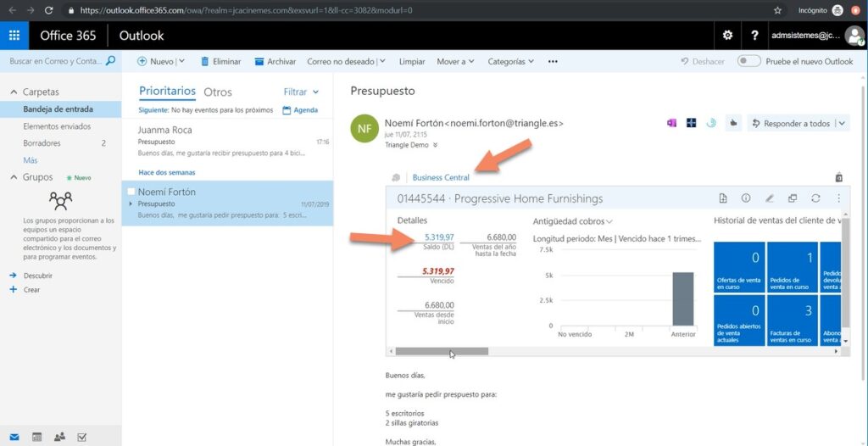Click the horizontal scrollbar in Business Central card
Screen dimensions: 868x446
442,351
